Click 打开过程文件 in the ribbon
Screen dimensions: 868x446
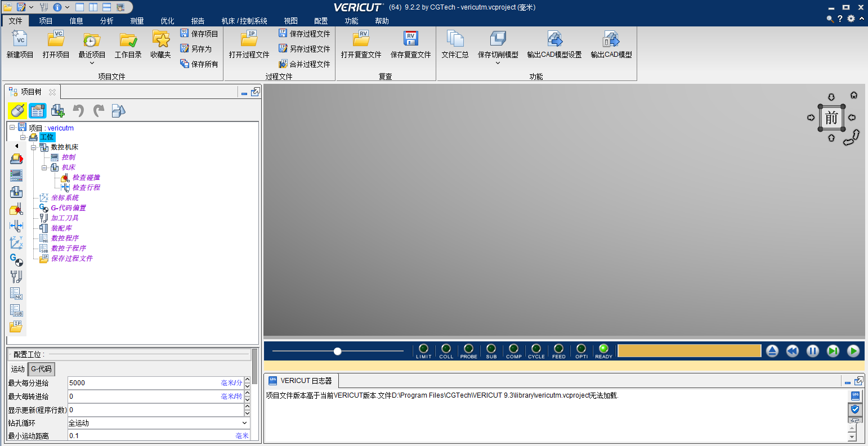(249, 44)
